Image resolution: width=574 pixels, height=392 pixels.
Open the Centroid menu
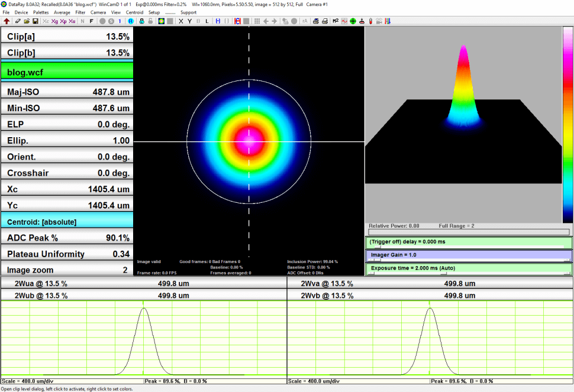click(135, 12)
